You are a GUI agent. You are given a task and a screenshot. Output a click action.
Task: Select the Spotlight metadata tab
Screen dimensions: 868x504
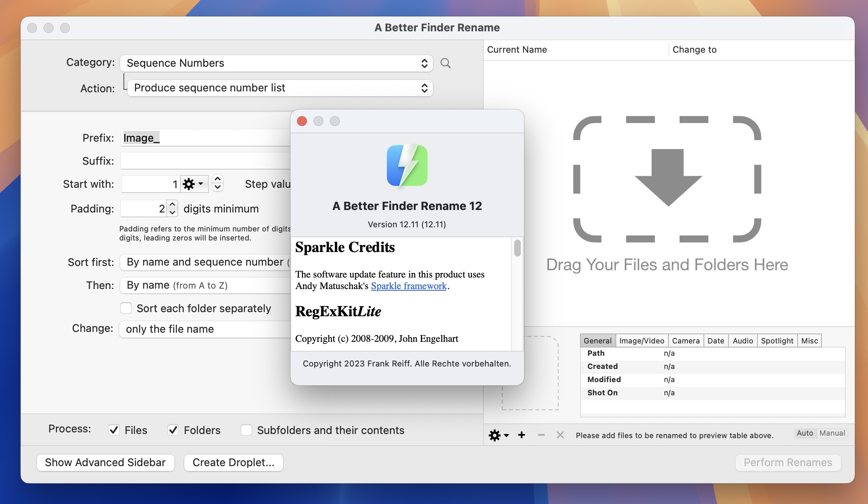tap(777, 341)
